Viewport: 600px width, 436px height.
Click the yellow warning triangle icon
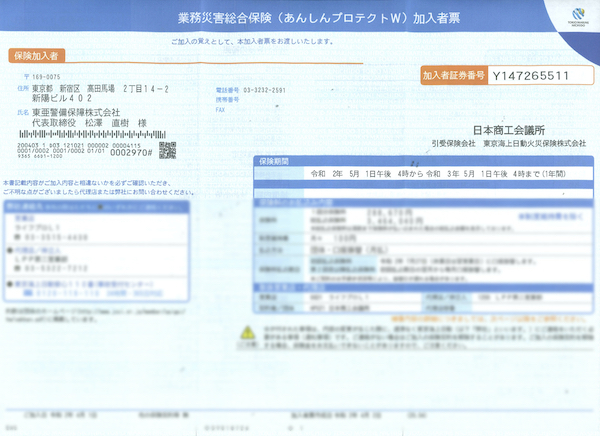point(248,333)
